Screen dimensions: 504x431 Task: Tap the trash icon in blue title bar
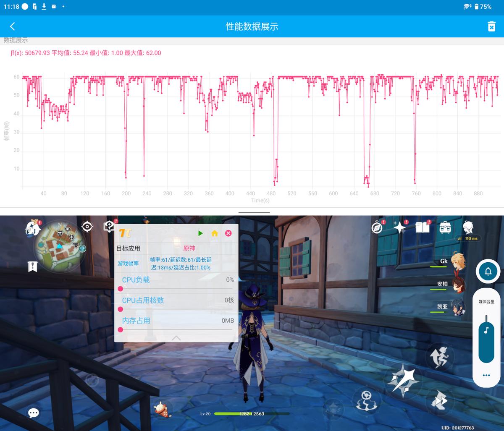click(491, 26)
